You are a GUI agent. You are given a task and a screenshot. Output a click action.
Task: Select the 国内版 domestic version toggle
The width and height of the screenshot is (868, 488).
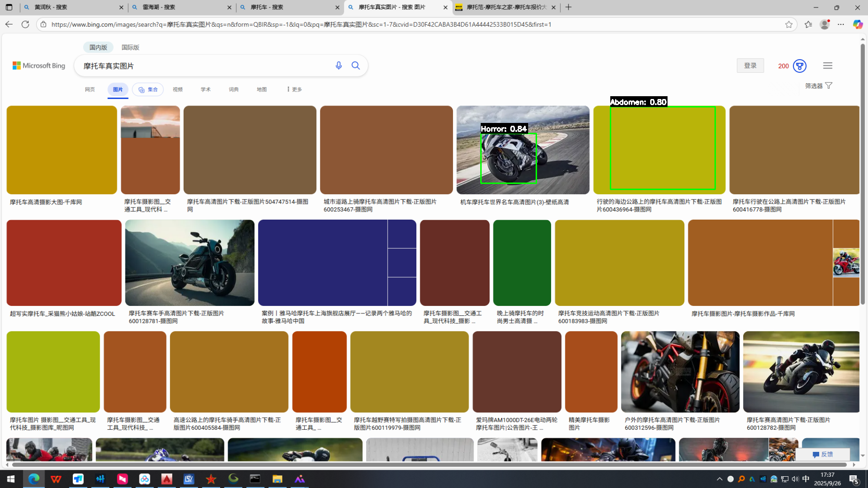[x=98, y=47]
